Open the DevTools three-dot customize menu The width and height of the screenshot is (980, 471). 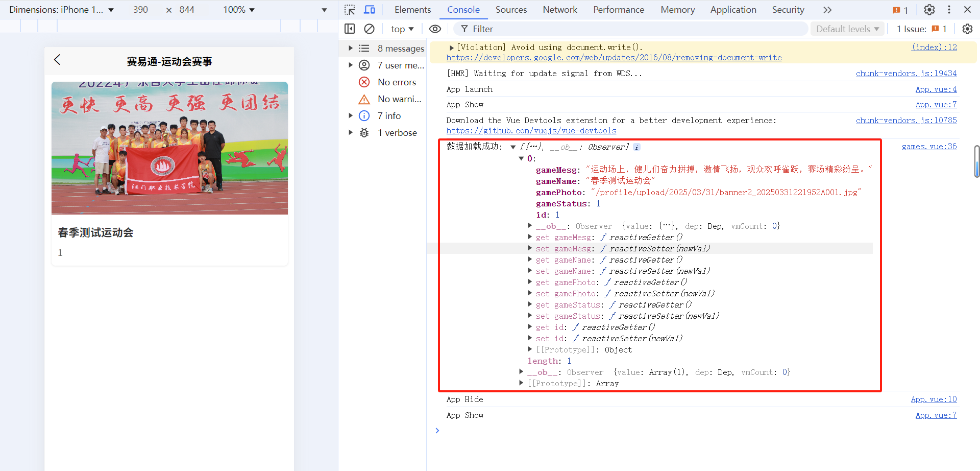(949, 10)
